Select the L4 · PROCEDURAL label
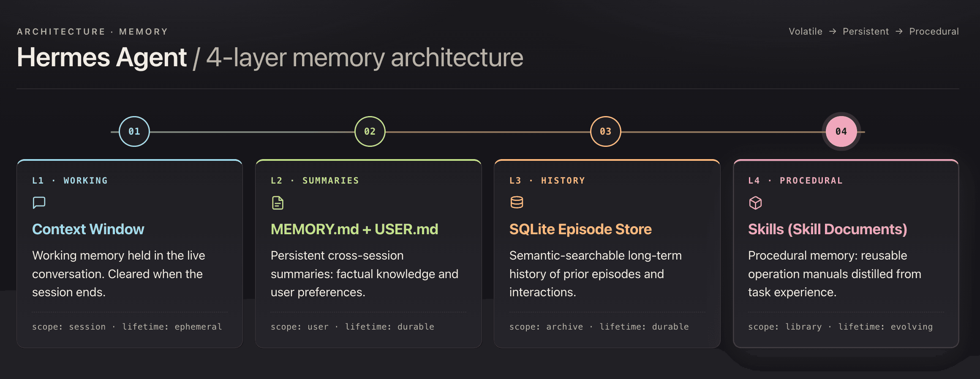The height and width of the screenshot is (379, 980). (x=795, y=181)
